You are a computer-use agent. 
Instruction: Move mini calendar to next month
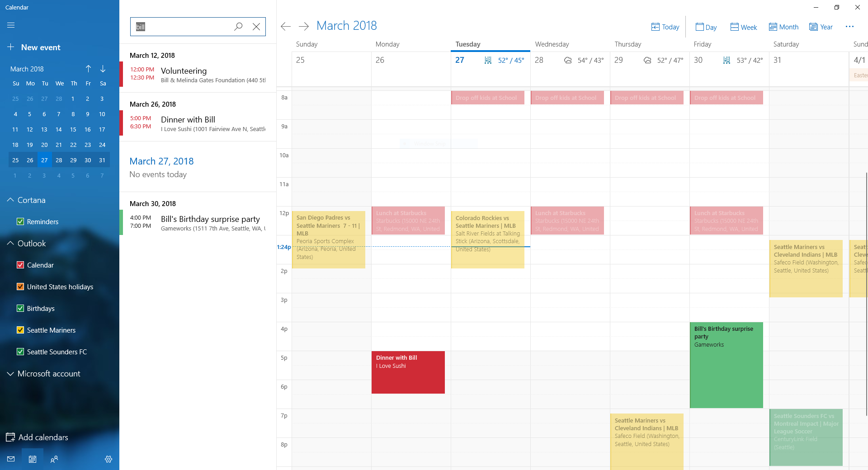click(x=103, y=69)
